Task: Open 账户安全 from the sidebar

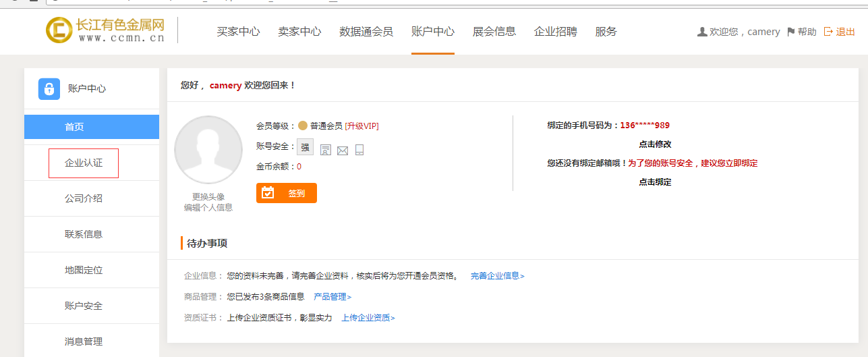Action: [x=84, y=306]
